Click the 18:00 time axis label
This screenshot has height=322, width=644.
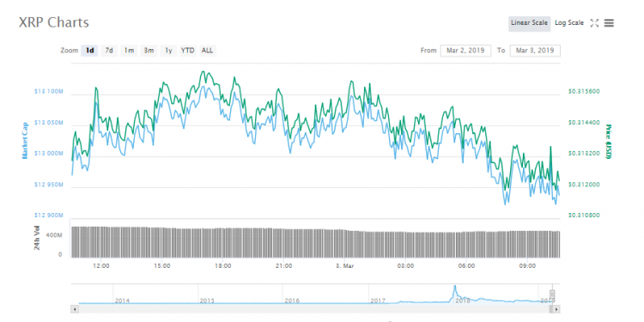[x=223, y=265]
